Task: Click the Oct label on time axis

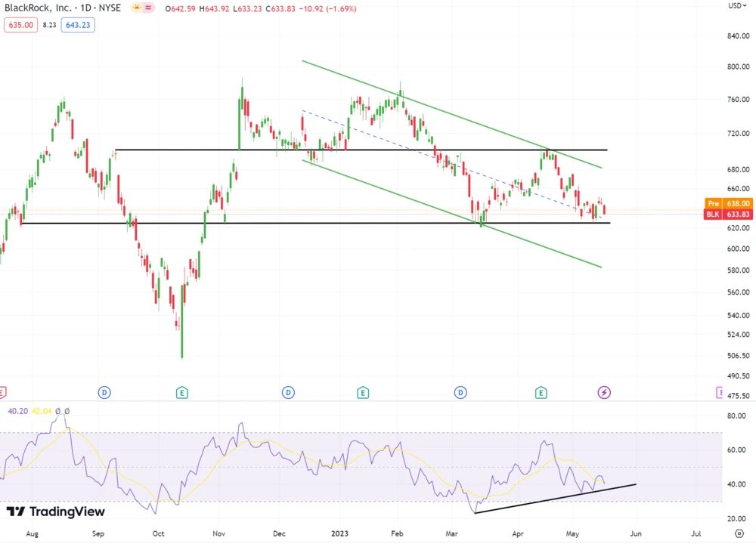Action: pyautogui.click(x=158, y=533)
